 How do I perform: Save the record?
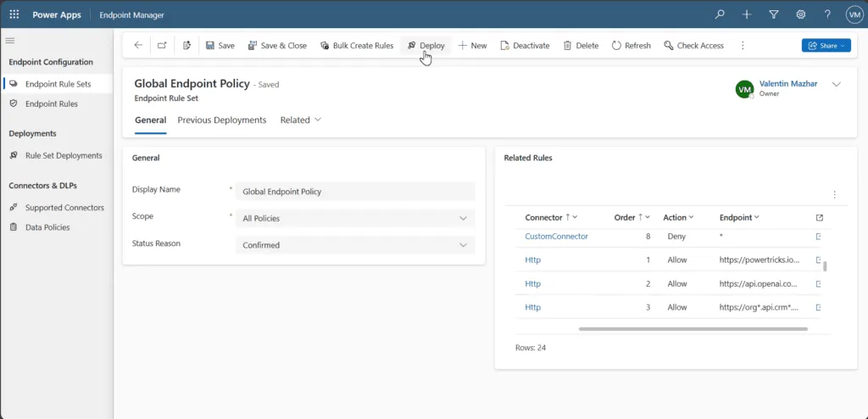click(220, 46)
